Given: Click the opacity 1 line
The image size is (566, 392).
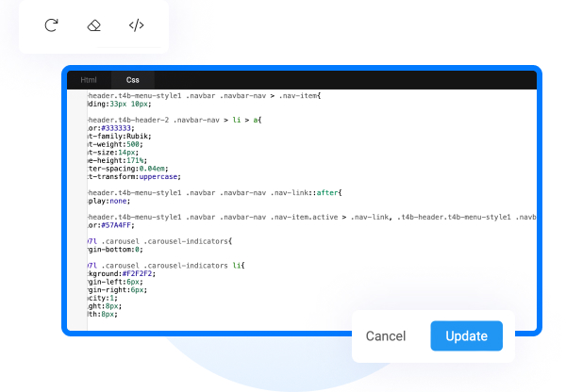Looking at the screenshot, I should click(103, 298).
